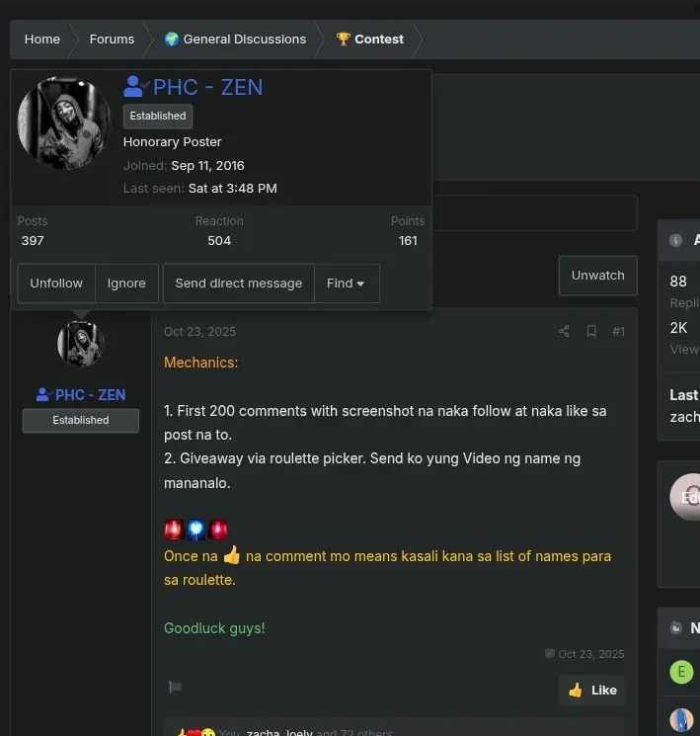Click the 88 replies count in the sidebar

[x=678, y=282]
